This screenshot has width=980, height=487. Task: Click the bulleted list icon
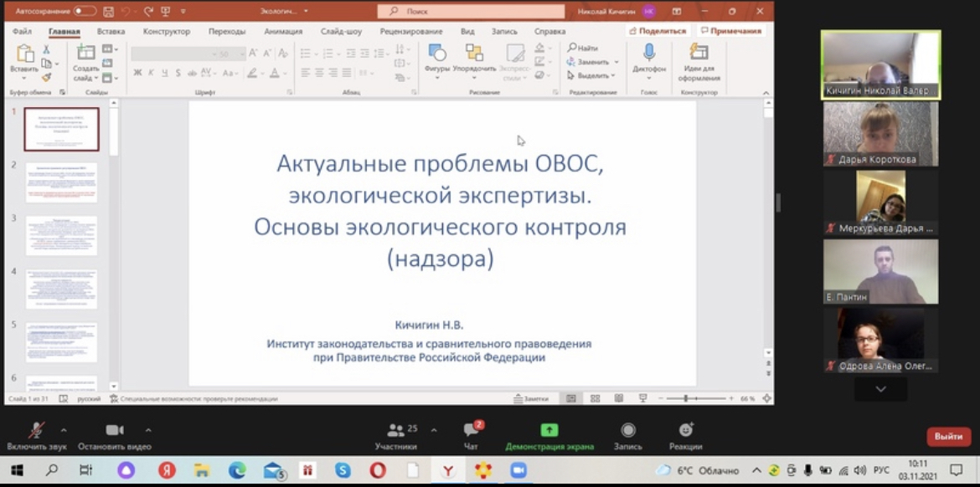point(306,54)
